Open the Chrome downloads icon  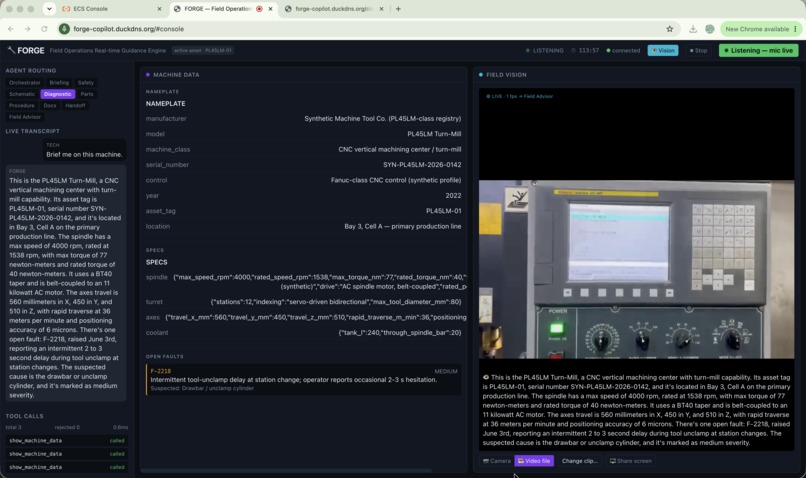pos(693,29)
